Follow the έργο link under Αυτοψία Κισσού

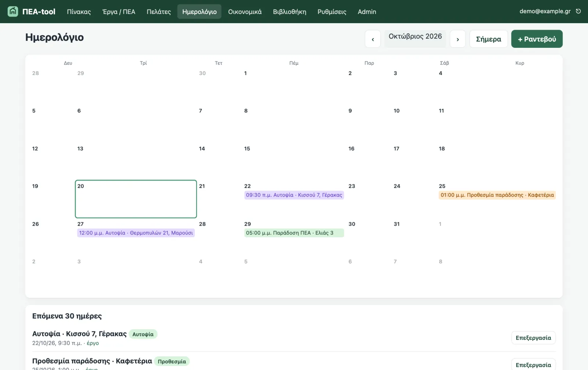pos(93,343)
